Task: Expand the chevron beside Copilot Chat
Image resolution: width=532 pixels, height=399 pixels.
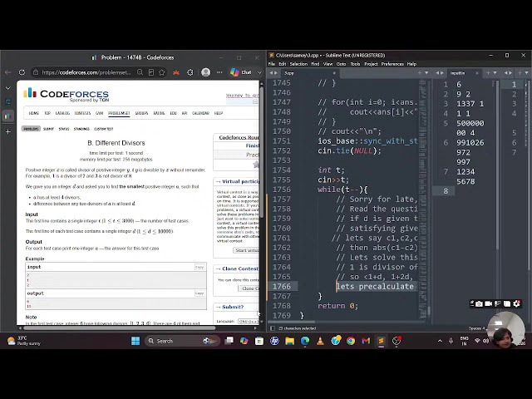Action: pyautogui.click(x=259, y=72)
